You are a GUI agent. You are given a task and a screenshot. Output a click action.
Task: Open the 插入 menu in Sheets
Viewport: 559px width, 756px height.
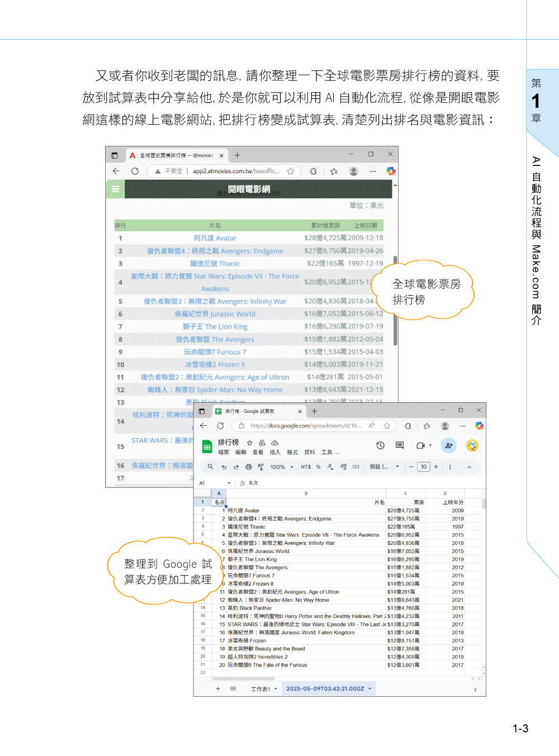point(275,452)
